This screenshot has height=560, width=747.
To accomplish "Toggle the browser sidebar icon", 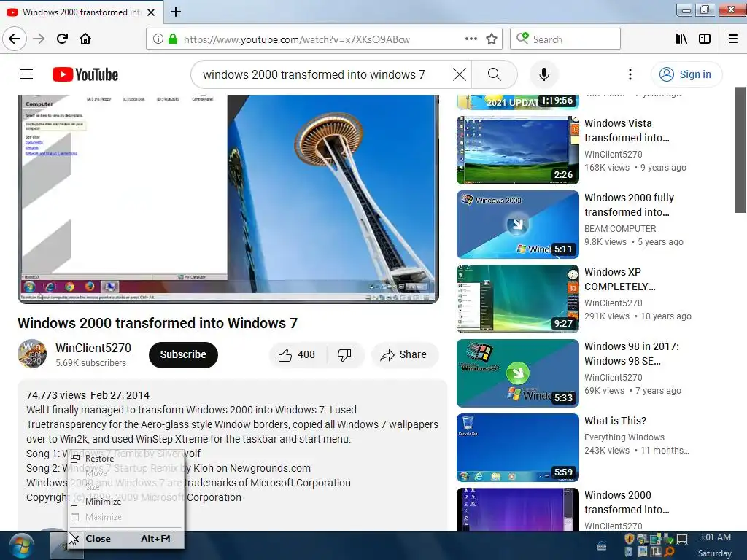I will 705,39.
